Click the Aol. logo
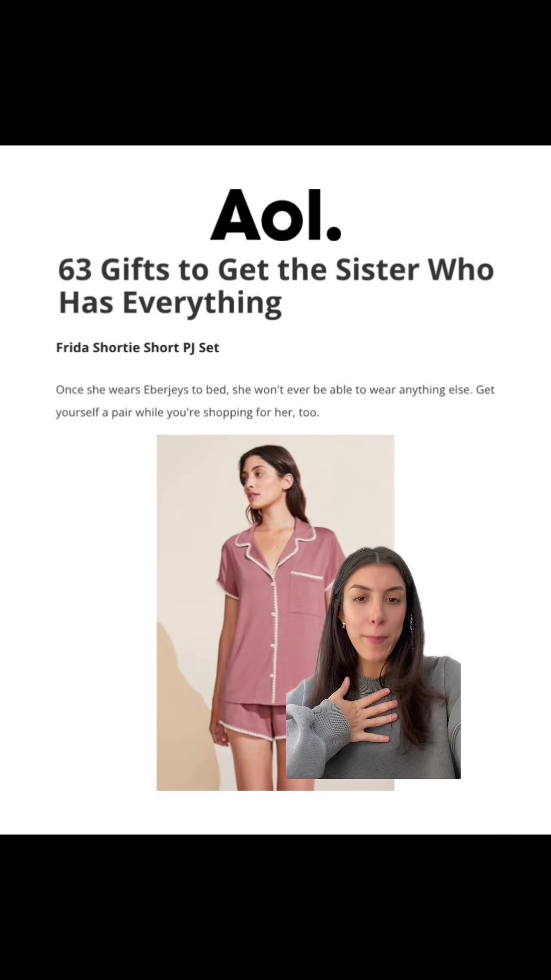This screenshot has height=980, width=551. 275,215
